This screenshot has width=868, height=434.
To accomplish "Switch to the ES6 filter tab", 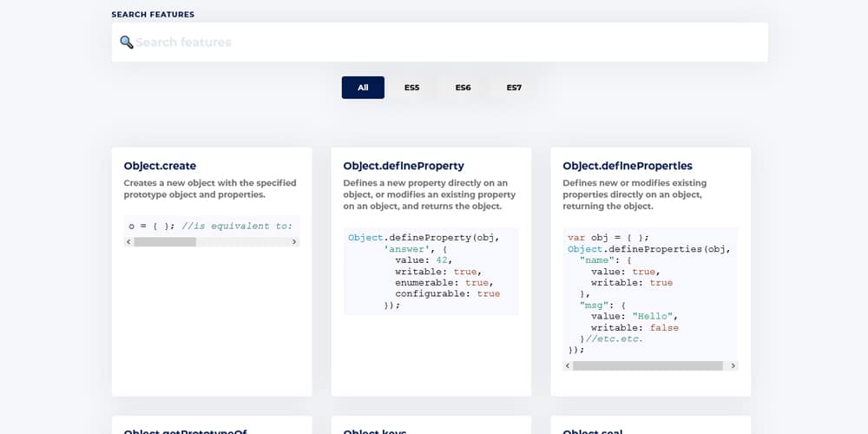I will 464,88.
